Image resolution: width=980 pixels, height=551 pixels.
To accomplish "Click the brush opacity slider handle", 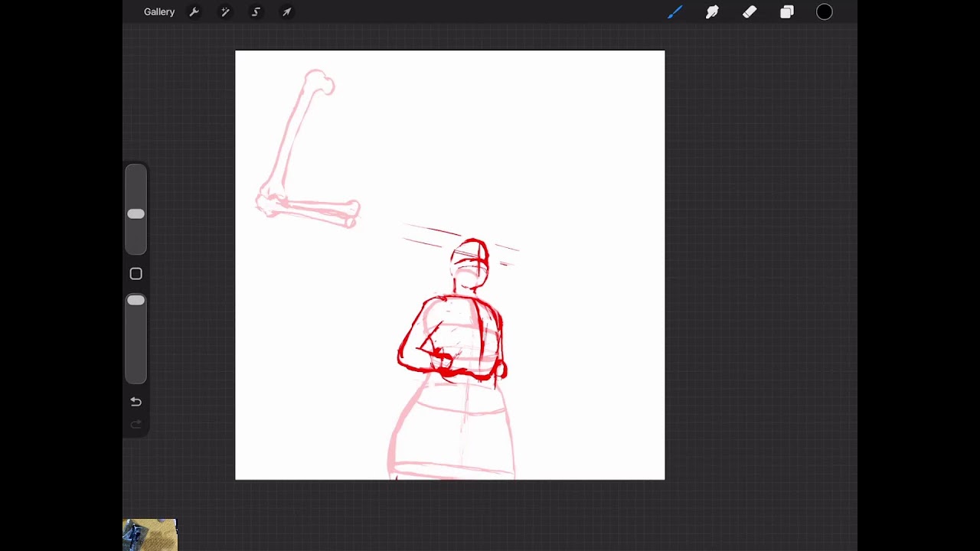I will 136,301.
